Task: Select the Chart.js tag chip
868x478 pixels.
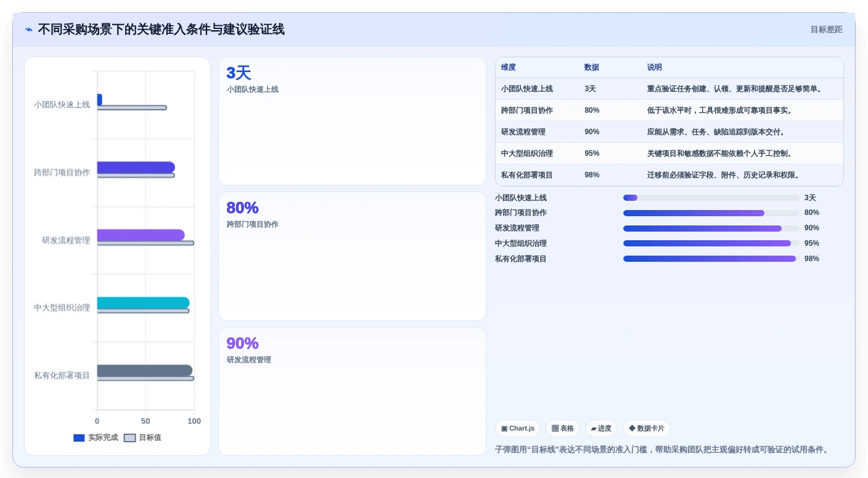Action: pos(518,429)
